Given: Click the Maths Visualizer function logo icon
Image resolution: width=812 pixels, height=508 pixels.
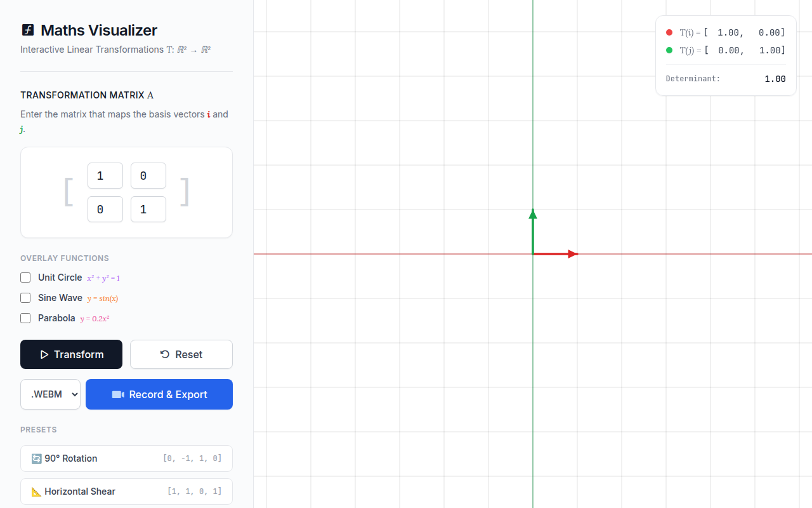Looking at the screenshot, I should click(x=27, y=30).
